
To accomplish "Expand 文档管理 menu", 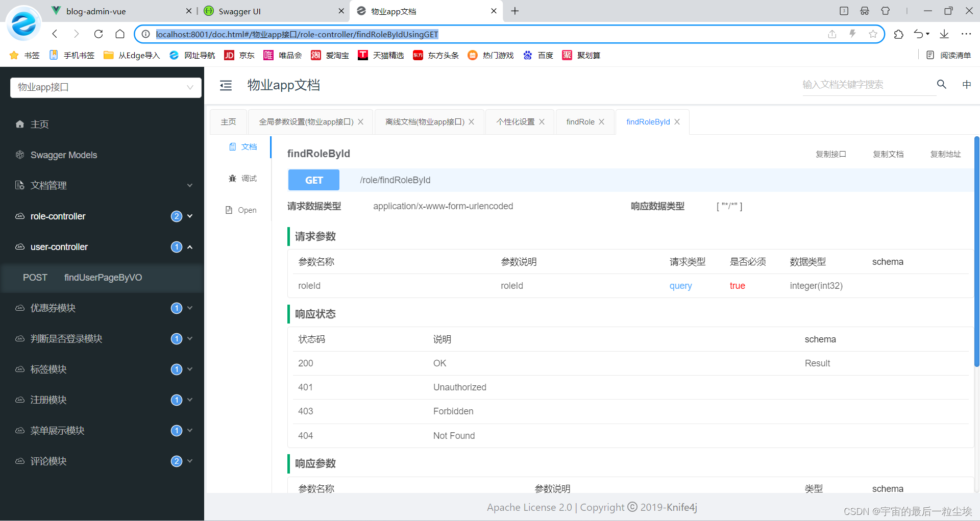I will [102, 185].
